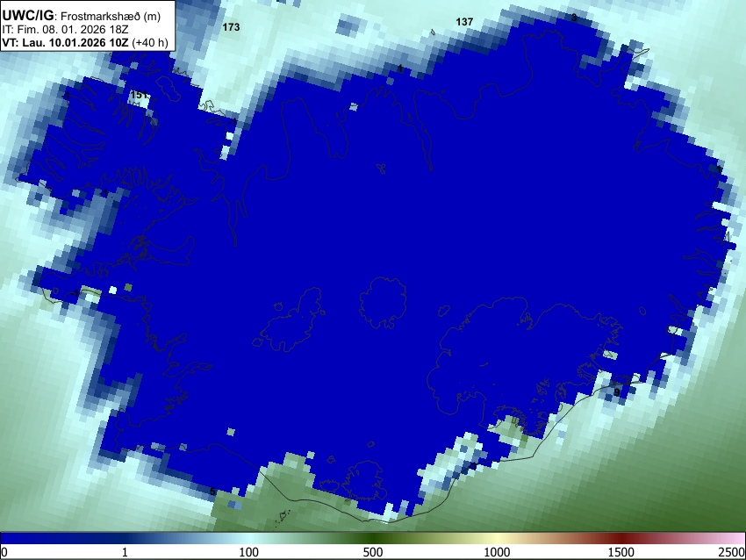Click the map value '9' near the southeast coast
This screenshot has height=560, width=746.
pos(617,392)
